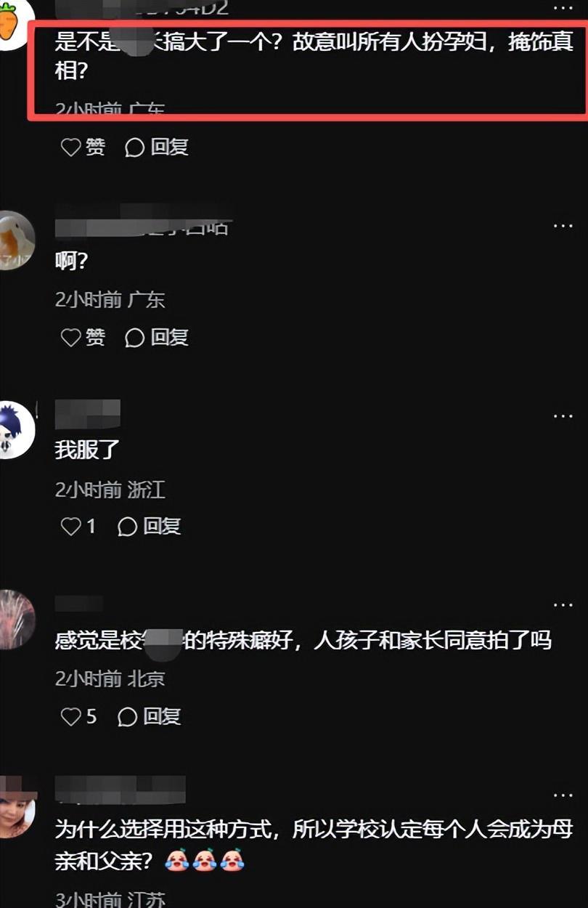Select the comment text '我服了'
The image size is (588, 908).
tap(87, 450)
